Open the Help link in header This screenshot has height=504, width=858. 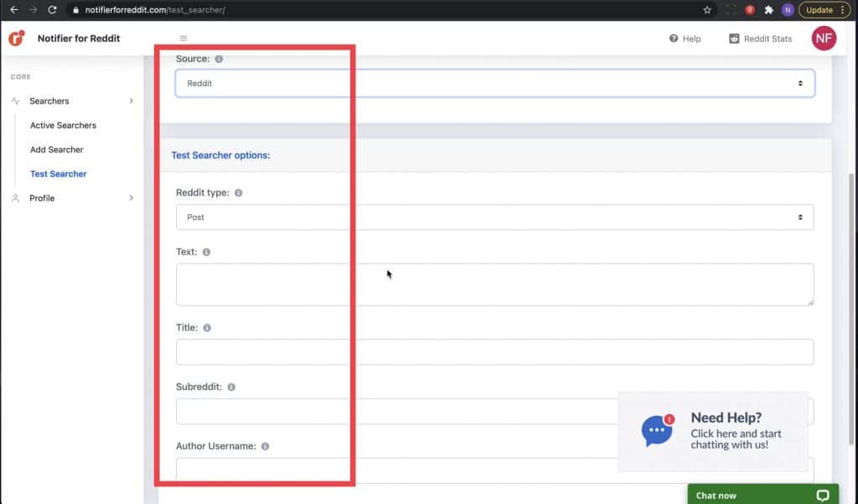point(685,39)
